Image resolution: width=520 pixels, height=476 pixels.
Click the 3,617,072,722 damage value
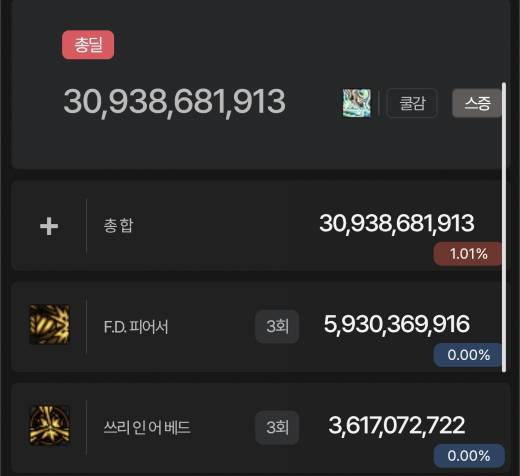pos(397,426)
